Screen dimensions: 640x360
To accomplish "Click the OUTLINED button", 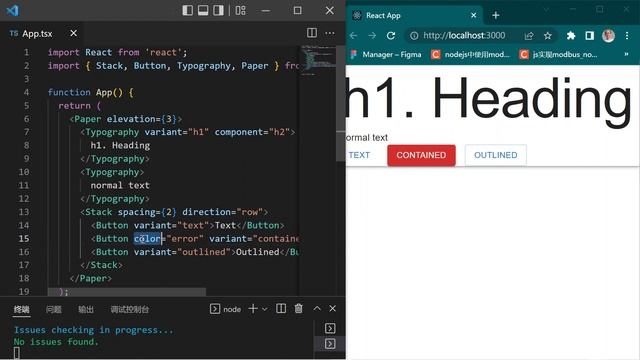I will [496, 155].
